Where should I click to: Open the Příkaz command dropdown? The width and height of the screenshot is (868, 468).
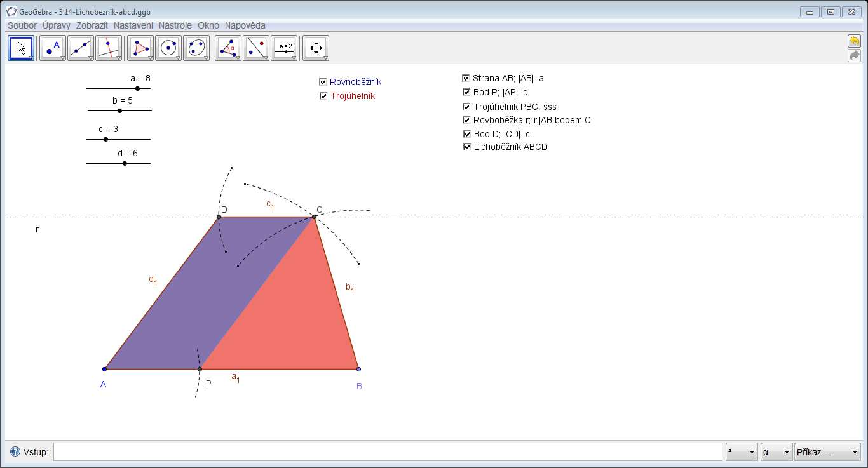click(x=827, y=452)
